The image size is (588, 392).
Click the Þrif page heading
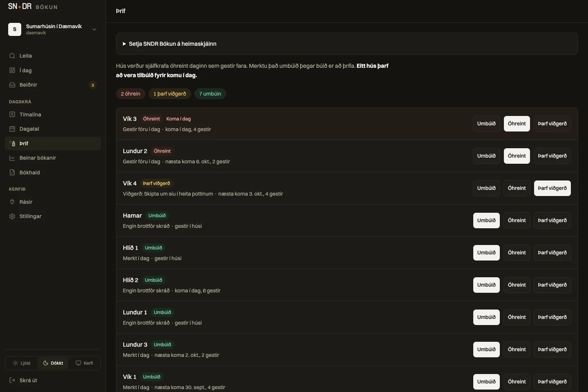click(x=121, y=11)
